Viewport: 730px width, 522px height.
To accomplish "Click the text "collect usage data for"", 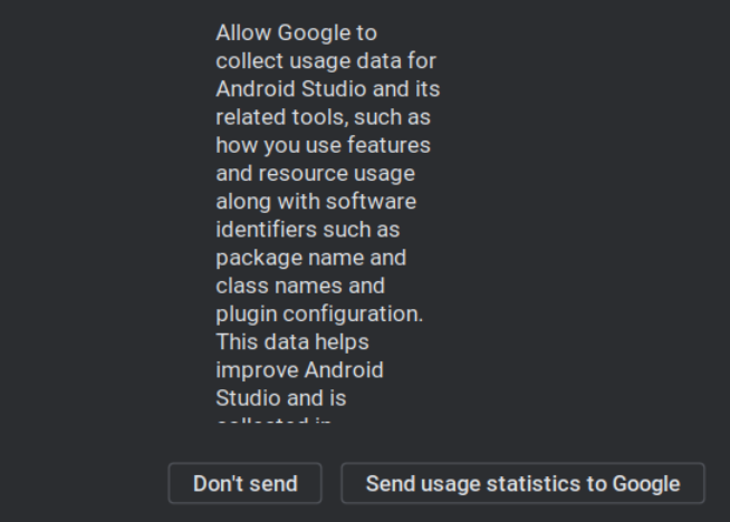I will [x=326, y=61].
